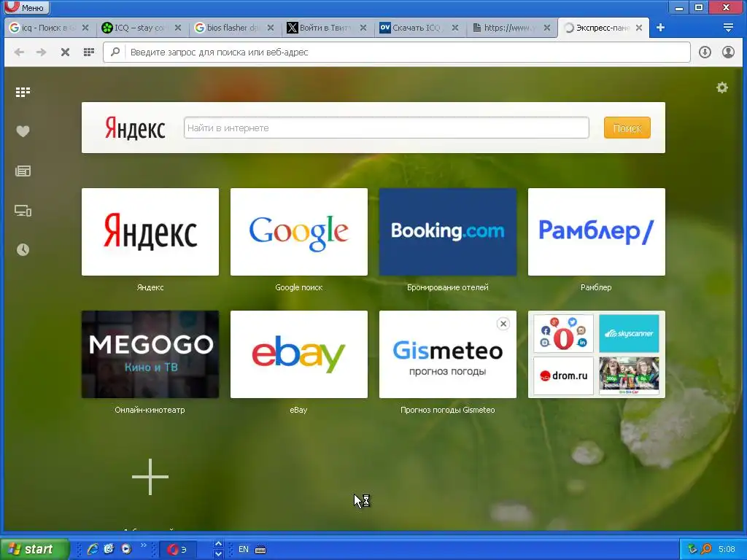Close the 'bios flasher' tab

pos(270,28)
